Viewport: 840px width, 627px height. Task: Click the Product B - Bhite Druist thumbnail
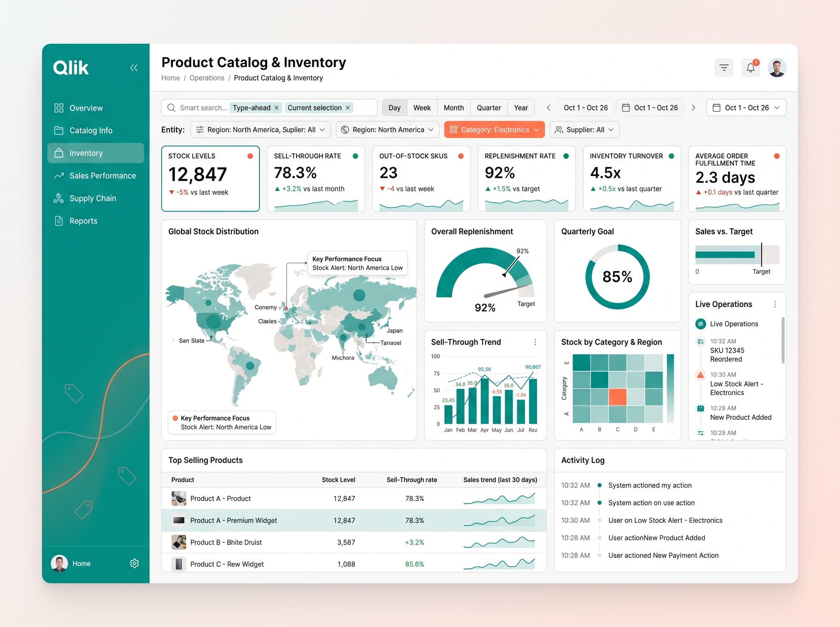[179, 542]
